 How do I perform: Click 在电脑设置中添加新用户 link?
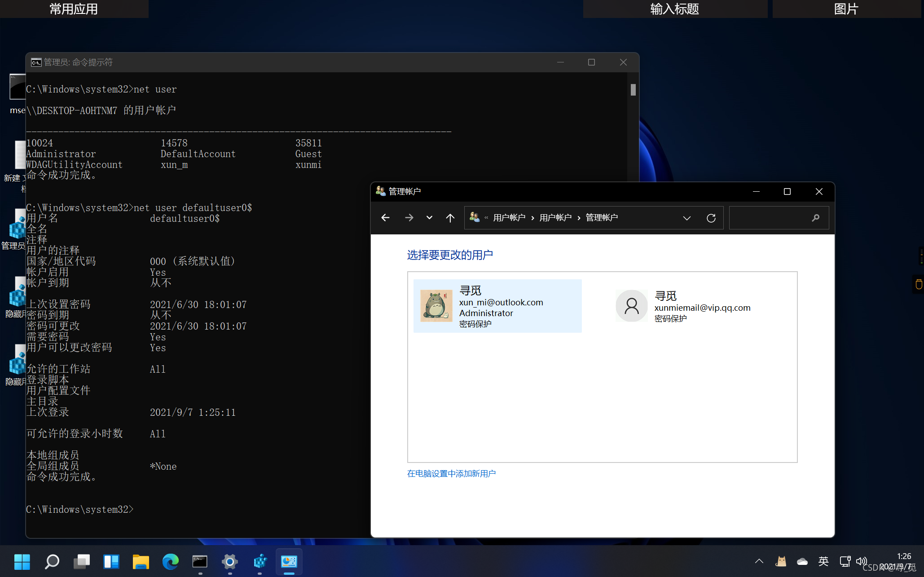[x=451, y=473]
